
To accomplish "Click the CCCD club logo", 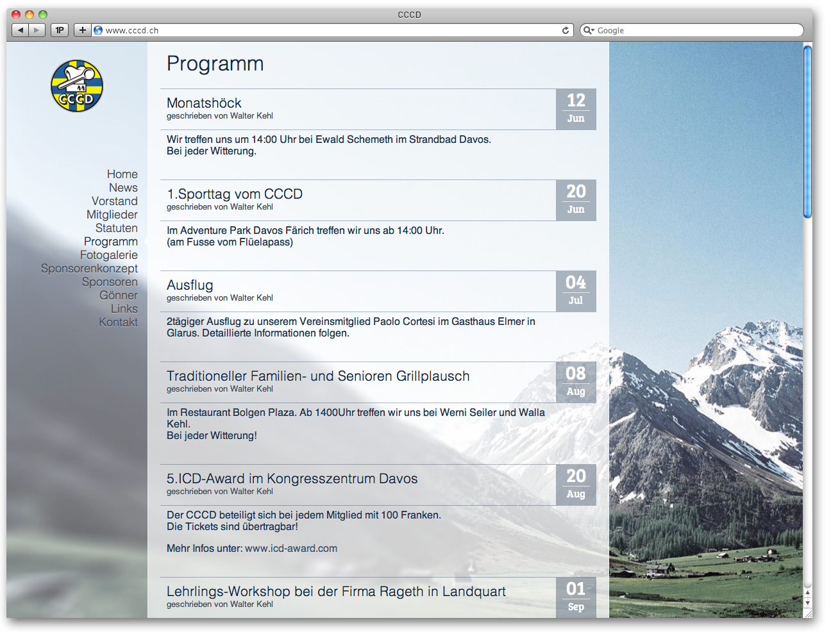I will [77, 86].
